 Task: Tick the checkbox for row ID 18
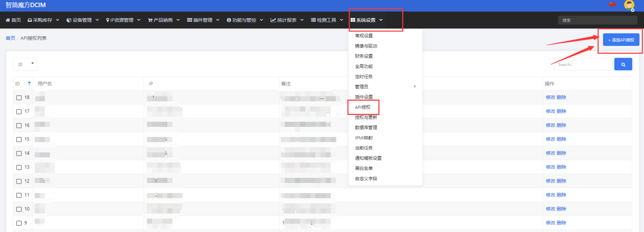click(x=19, y=98)
